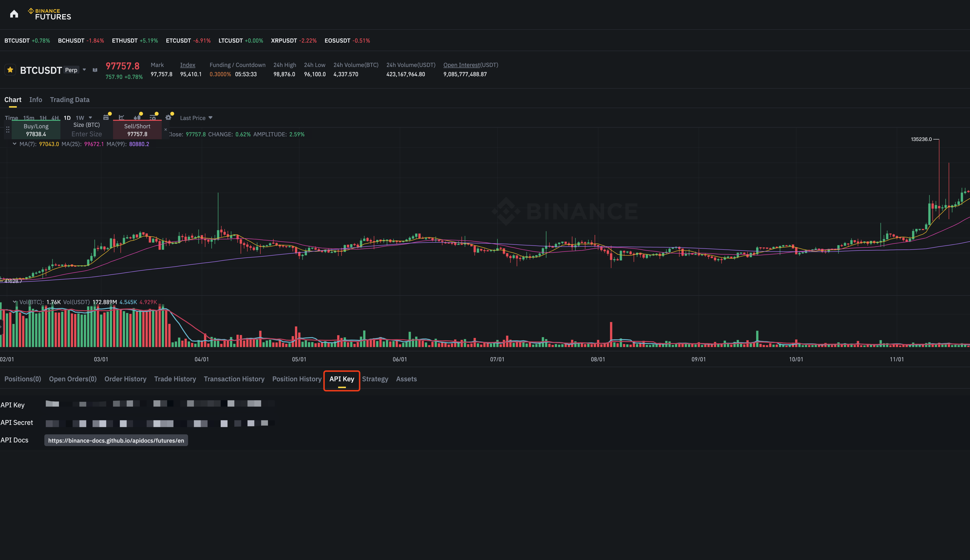The width and height of the screenshot is (970, 560).
Task: Select the BTCUSDT ticker in top bar
Action: pyautogui.click(x=27, y=41)
